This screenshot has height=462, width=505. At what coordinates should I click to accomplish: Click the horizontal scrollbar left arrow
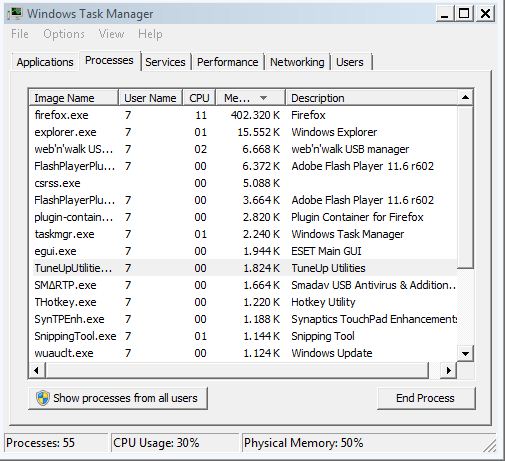(37, 370)
